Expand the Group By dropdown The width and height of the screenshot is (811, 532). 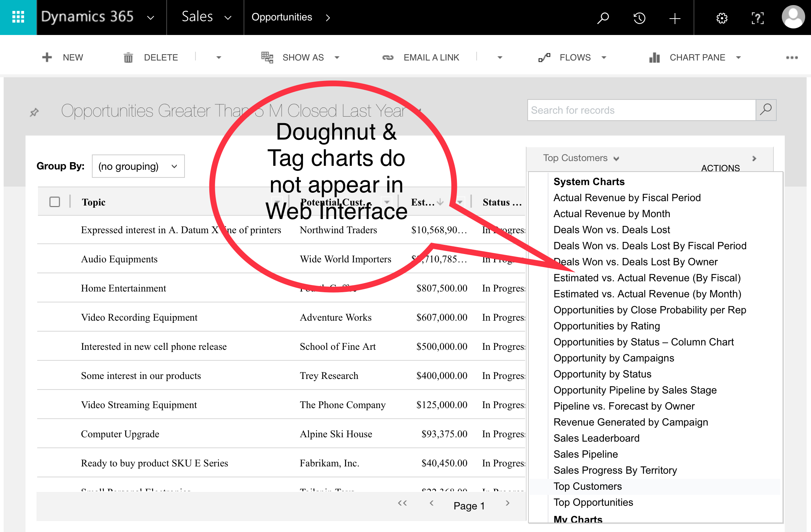click(x=138, y=166)
